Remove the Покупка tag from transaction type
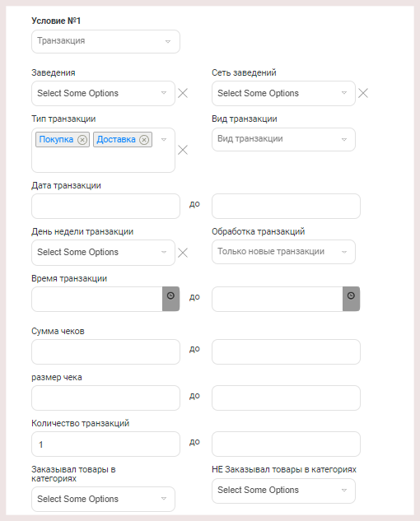420x521 pixels. click(82, 140)
